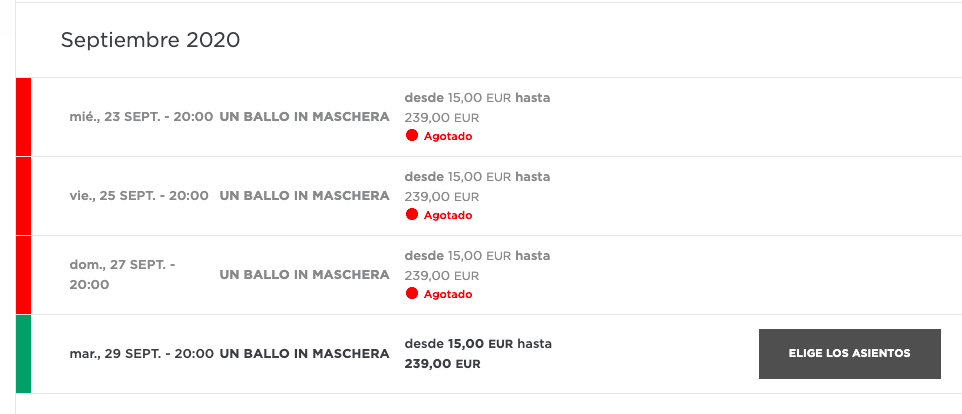Image resolution: width=962 pixels, height=414 pixels.
Task: Click the bold price range for 29 Sept.
Action: [x=478, y=354]
